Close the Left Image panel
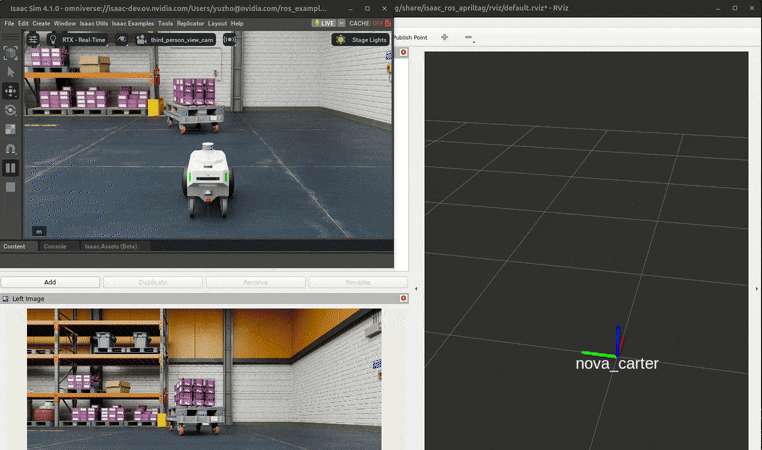The width and height of the screenshot is (762, 450). (x=403, y=298)
